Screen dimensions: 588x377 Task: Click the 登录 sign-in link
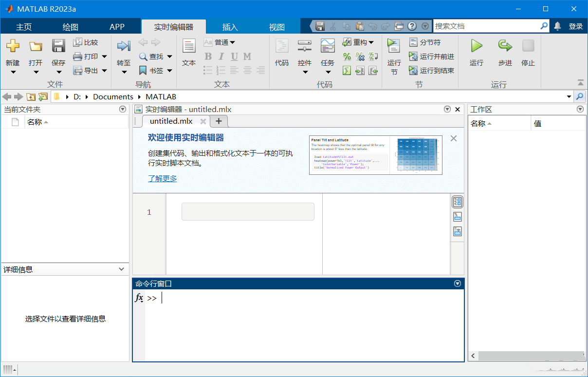(576, 25)
